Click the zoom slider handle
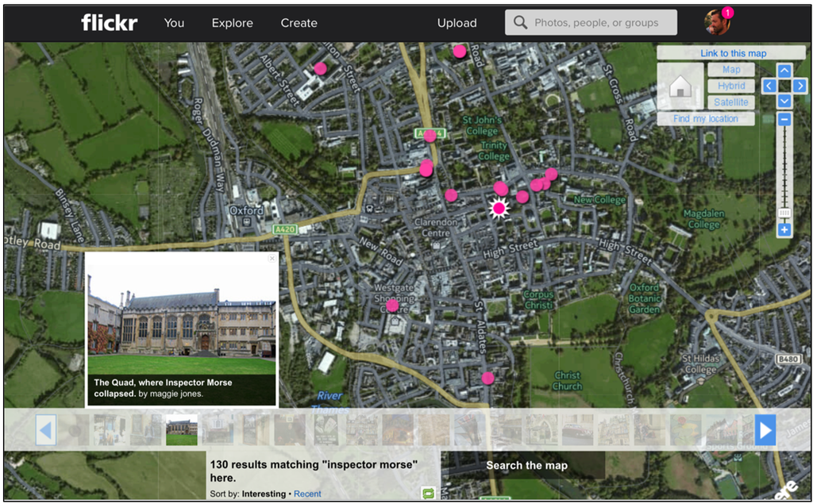 coord(784,213)
